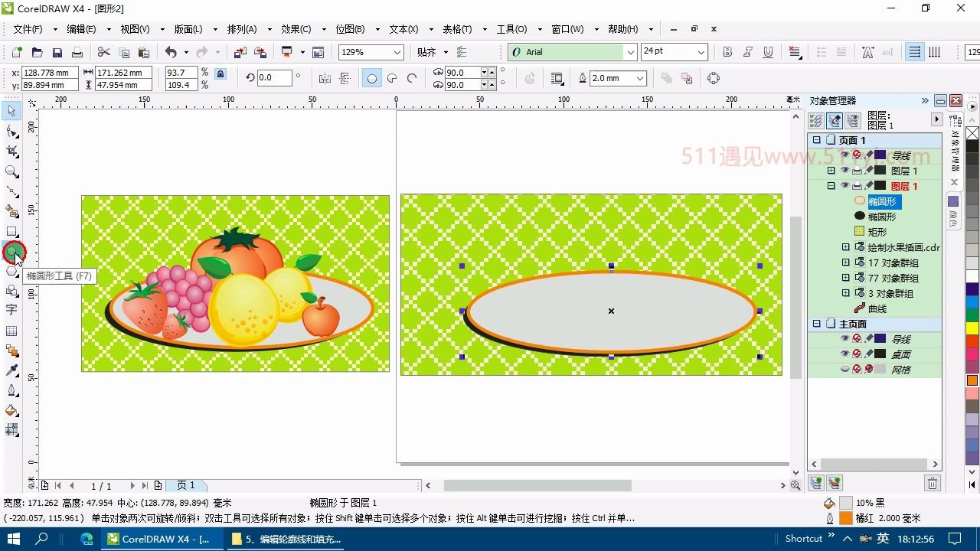The width and height of the screenshot is (980, 551).
Task: Click the Convert to curves icon
Action: [x=714, y=78]
